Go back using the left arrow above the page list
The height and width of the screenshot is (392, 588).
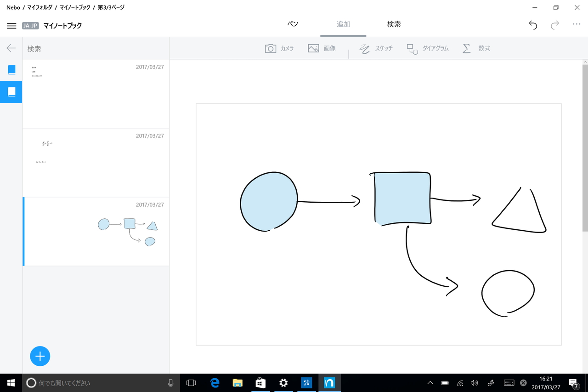(x=11, y=48)
